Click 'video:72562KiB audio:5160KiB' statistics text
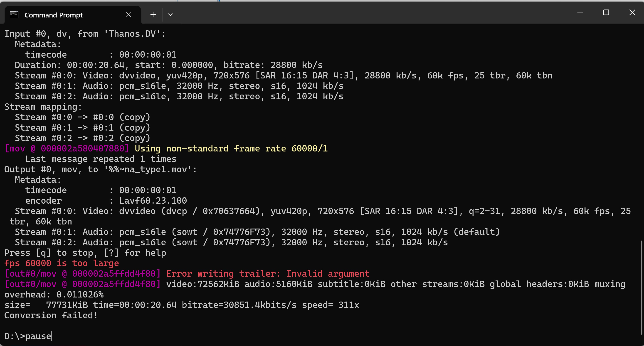Viewport: 644px width, 346px height. [239, 284]
